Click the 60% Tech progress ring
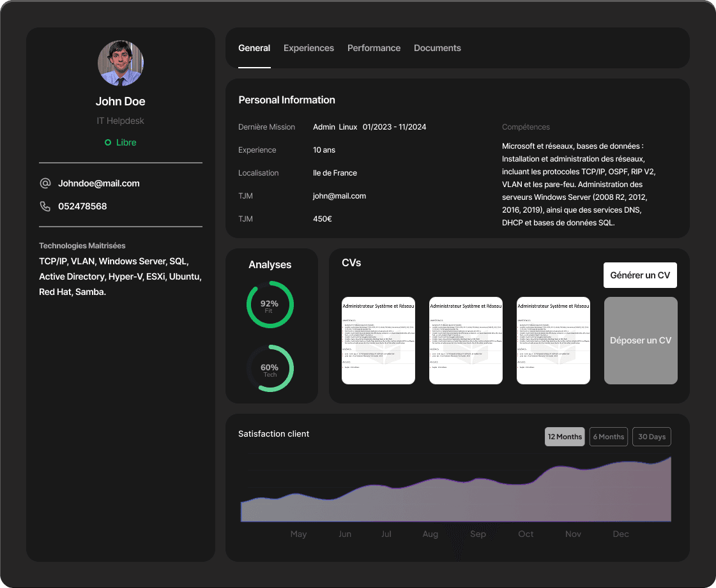This screenshot has height=588, width=716. 270,368
